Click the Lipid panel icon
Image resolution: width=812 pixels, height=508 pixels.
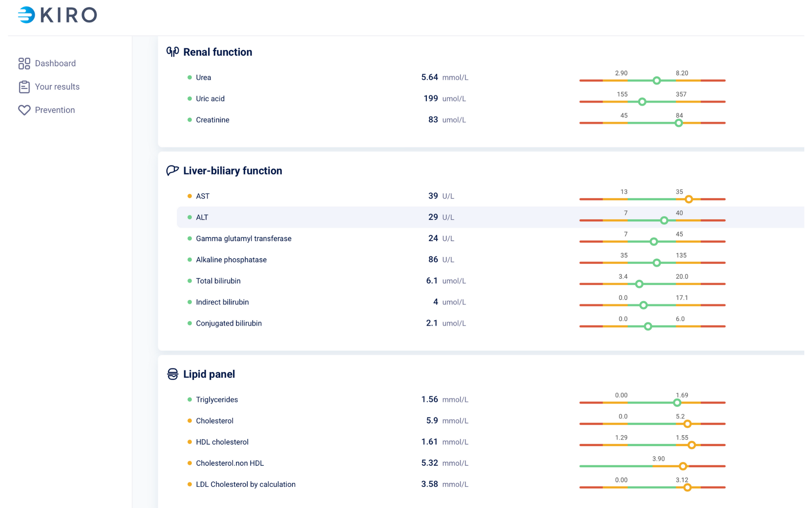(x=173, y=374)
